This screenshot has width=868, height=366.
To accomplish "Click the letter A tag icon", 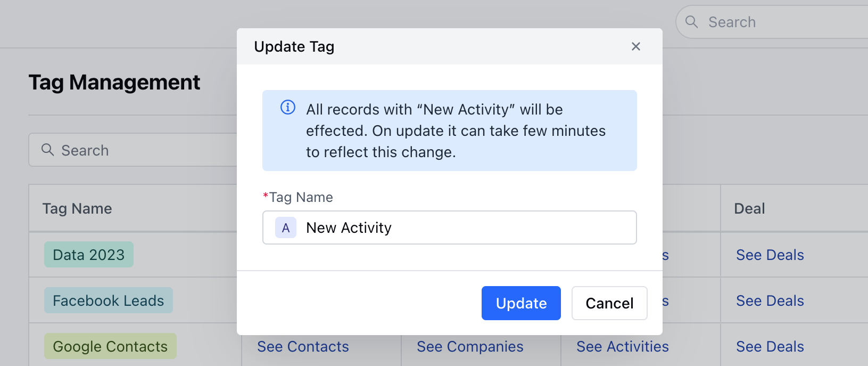I will (x=286, y=228).
